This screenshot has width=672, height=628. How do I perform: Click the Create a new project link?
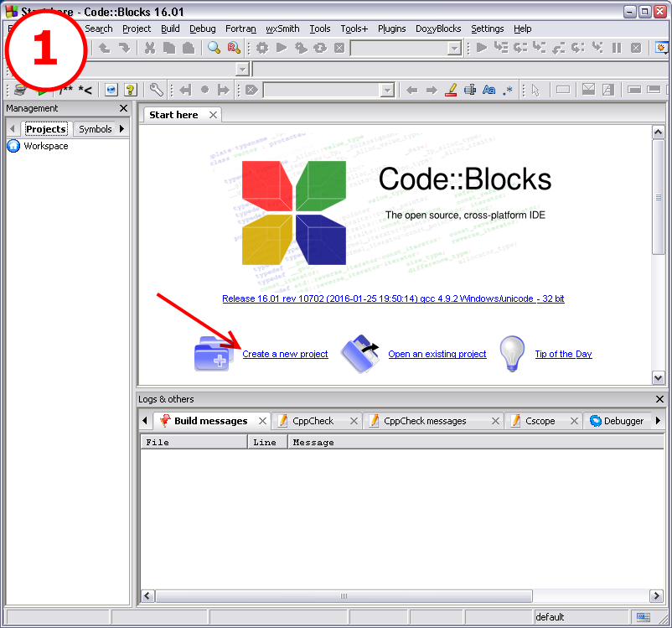coord(285,354)
